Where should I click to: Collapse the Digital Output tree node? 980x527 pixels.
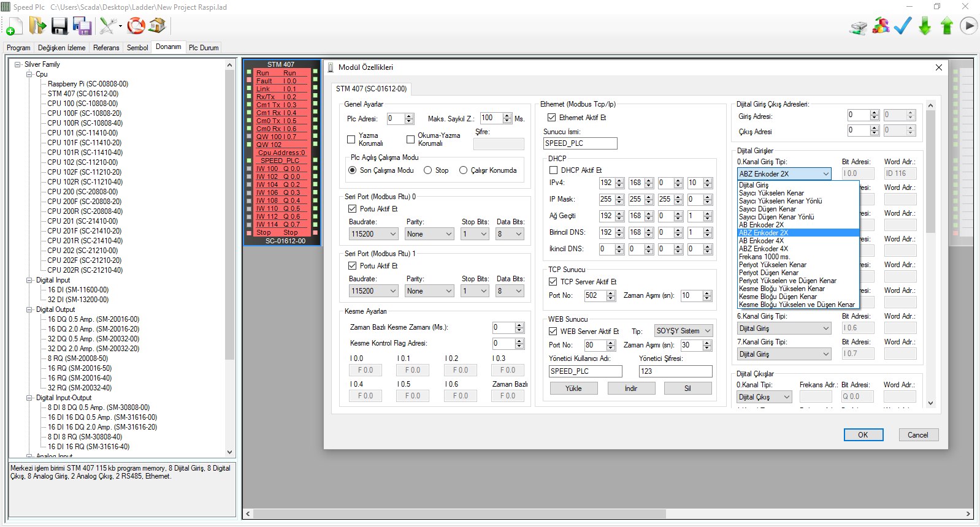(x=29, y=309)
